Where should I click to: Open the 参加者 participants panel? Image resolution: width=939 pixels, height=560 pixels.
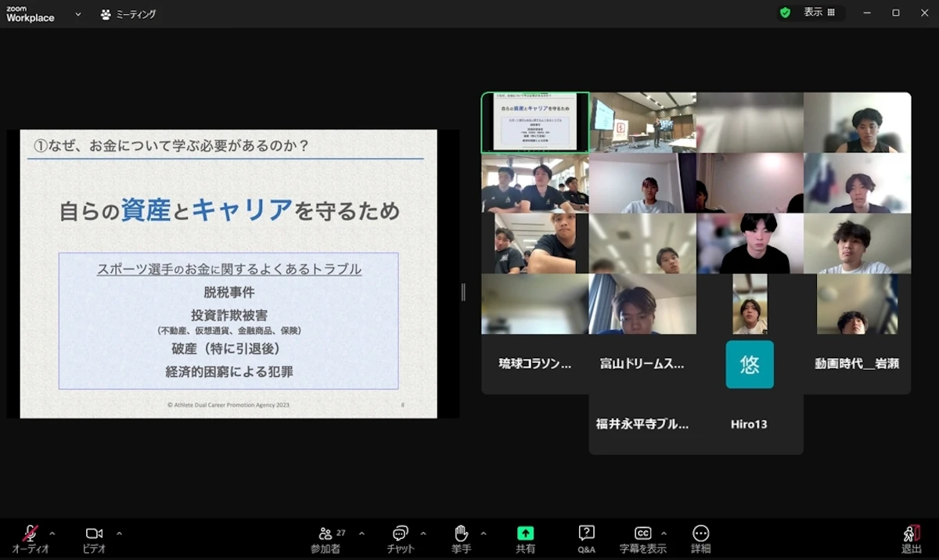[326, 539]
